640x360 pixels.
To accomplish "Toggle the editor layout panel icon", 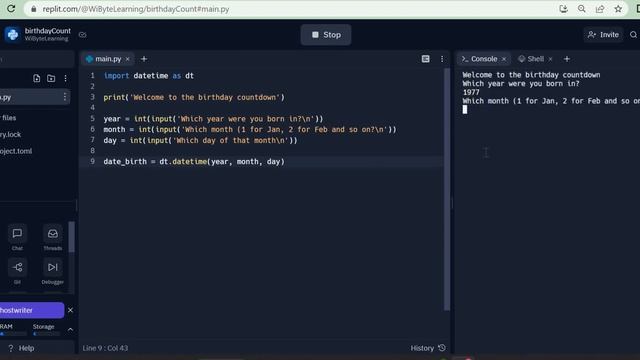I will (425, 59).
